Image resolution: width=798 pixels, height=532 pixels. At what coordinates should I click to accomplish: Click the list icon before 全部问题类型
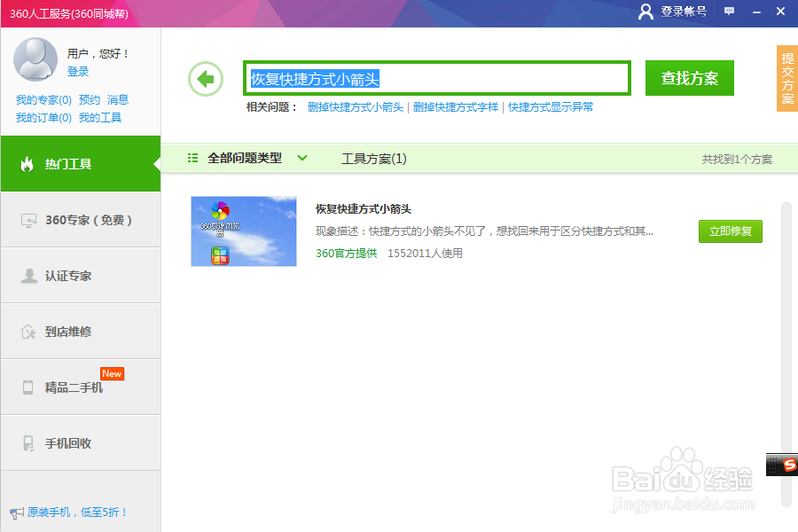tap(193, 159)
